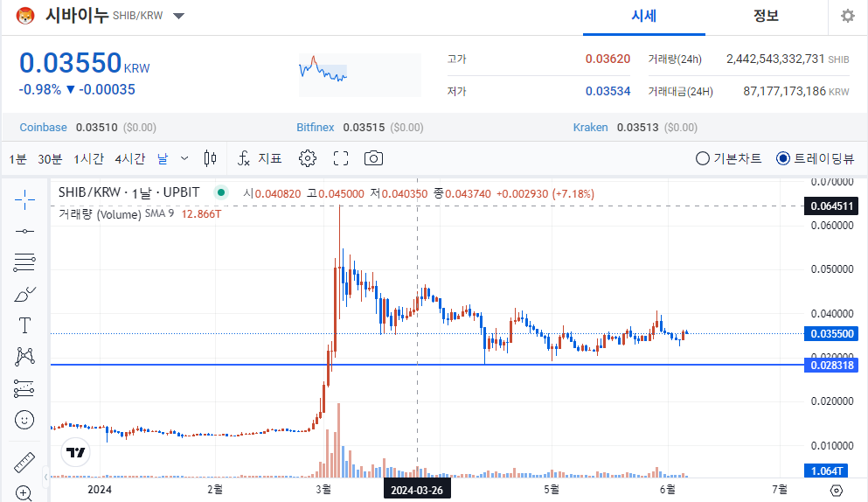Set interval to 1분
The height and width of the screenshot is (502, 868).
pyautogui.click(x=17, y=159)
